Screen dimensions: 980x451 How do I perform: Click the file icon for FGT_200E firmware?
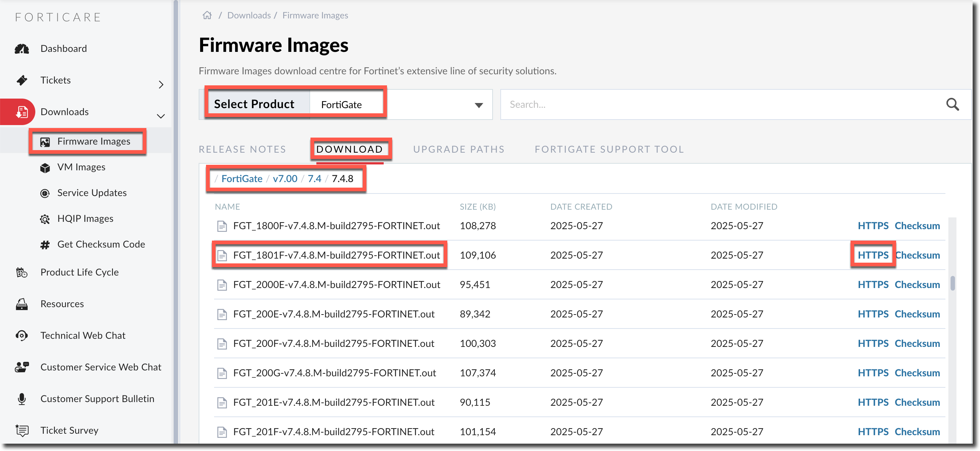click(222, 315)
